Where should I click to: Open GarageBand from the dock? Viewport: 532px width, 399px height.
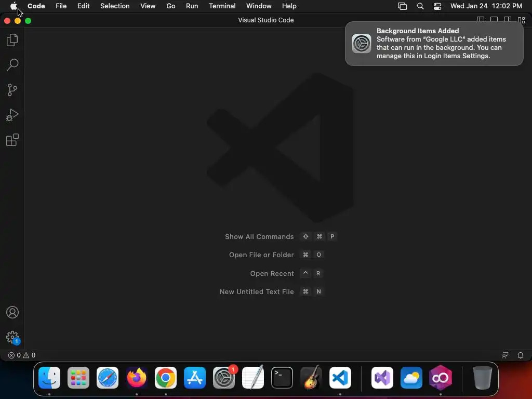(x=311, y=378)
